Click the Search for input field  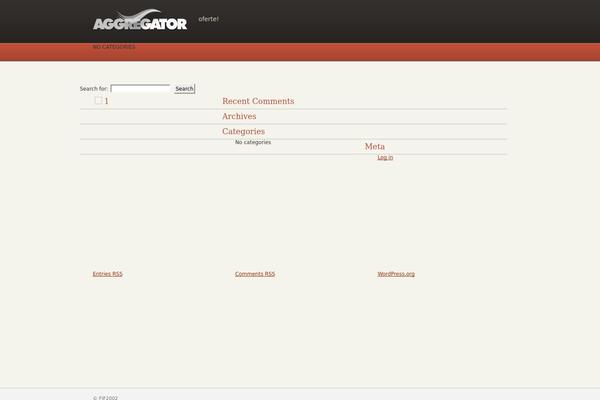[x=140, y=89]
